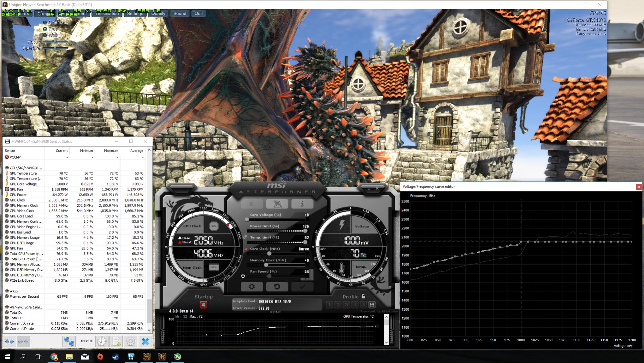Open the Quality menu in Heaven
Screen dimensions: 644x363
click(x=158, y=14)
